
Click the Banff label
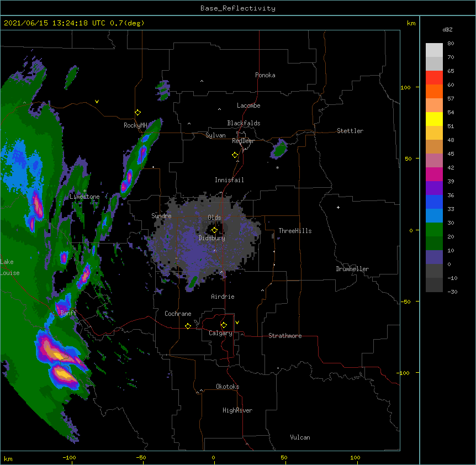point(68,313)
